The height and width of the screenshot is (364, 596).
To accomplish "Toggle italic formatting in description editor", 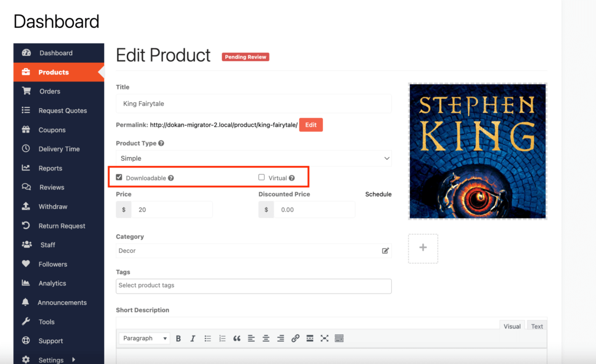I will (193, 338).
